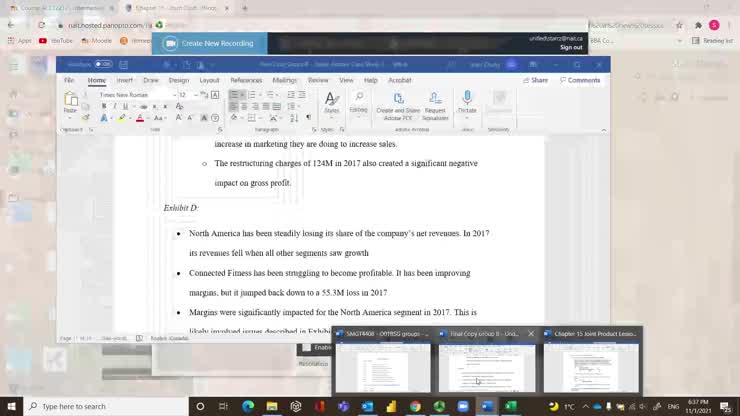740x416 pixels.
Task: Click the Create New Recording button
Action: [210, 43]
